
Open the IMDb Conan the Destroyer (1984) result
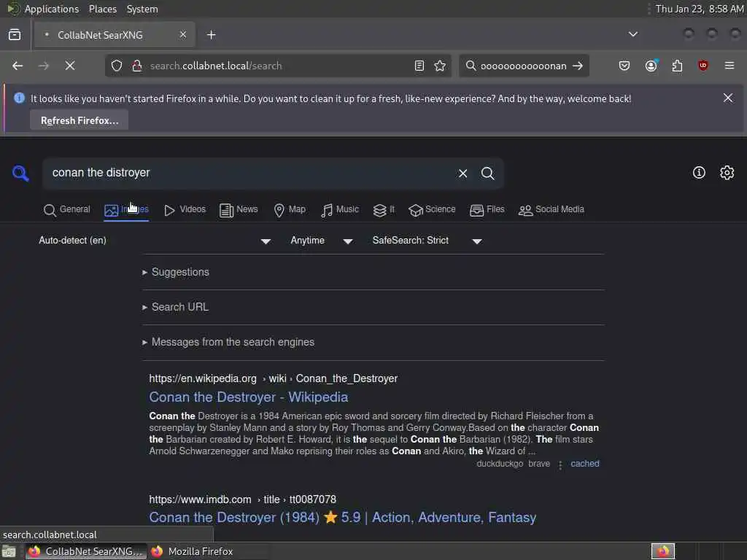pos(343,518)
